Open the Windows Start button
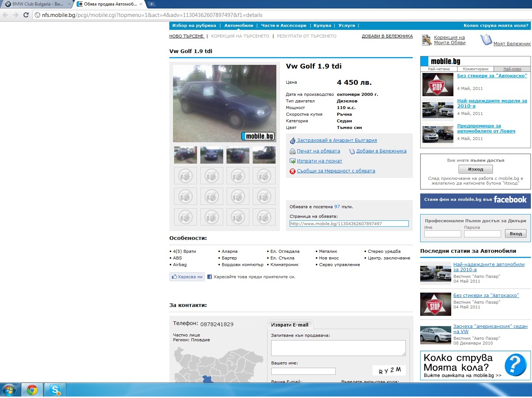532x398 pixels. point(9,390)
